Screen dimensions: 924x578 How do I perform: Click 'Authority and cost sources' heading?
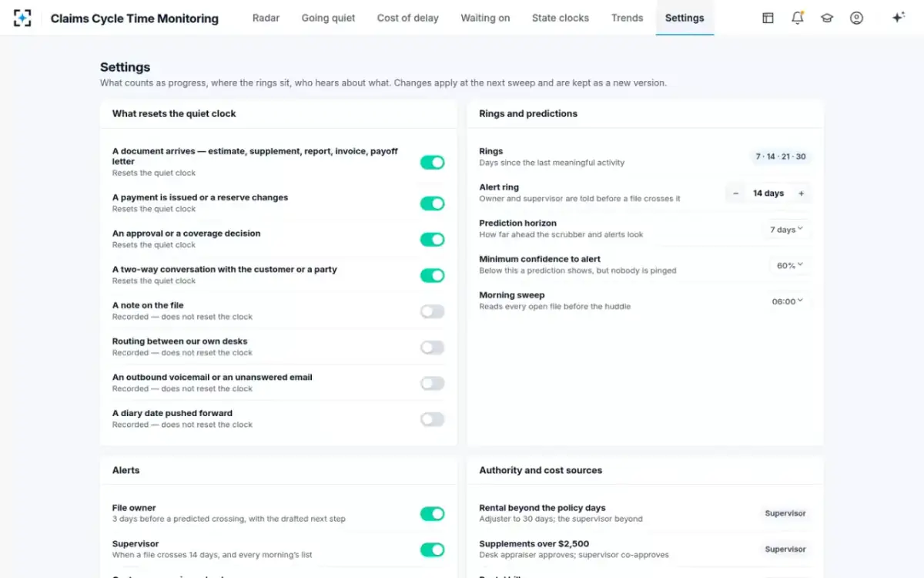pyautogui.click(x=541, y=470)
